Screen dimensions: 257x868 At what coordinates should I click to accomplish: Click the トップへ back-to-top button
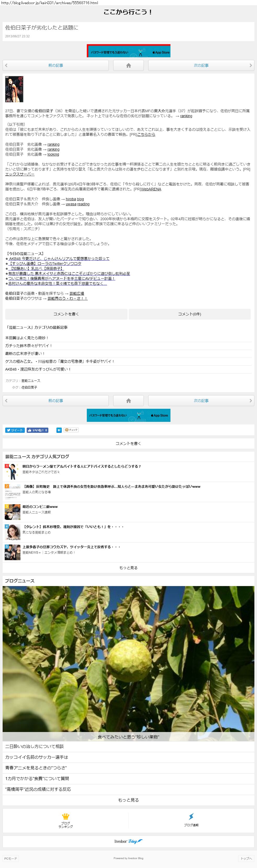246,858
